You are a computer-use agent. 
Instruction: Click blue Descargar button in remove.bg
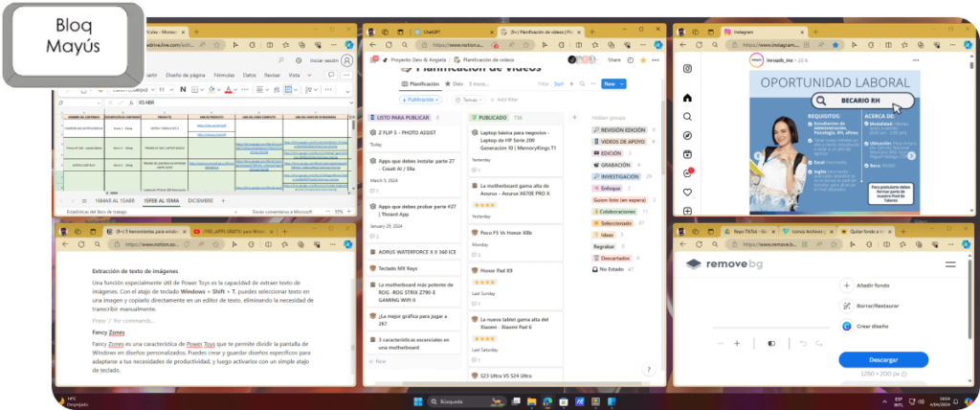883,360
